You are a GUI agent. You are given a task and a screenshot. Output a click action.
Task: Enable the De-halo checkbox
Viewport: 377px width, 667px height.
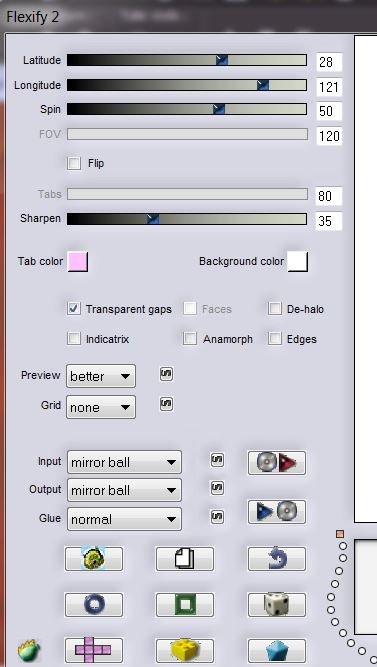tap(275, 309)
